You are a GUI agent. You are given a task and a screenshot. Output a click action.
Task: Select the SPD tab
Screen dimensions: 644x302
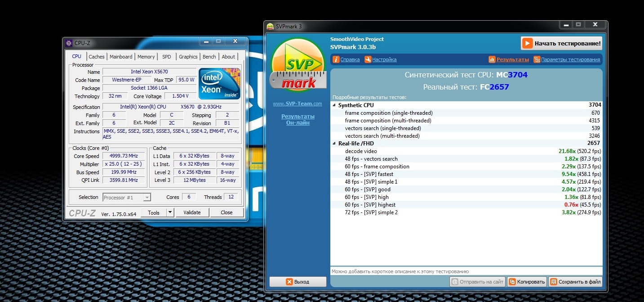[167, 57]
